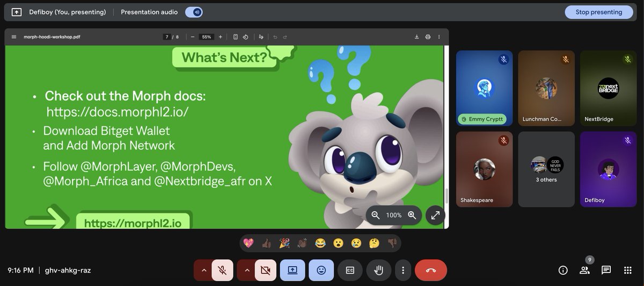Select Shakespeare participant tile
This screenshot has width=644, height=286.
484,169
